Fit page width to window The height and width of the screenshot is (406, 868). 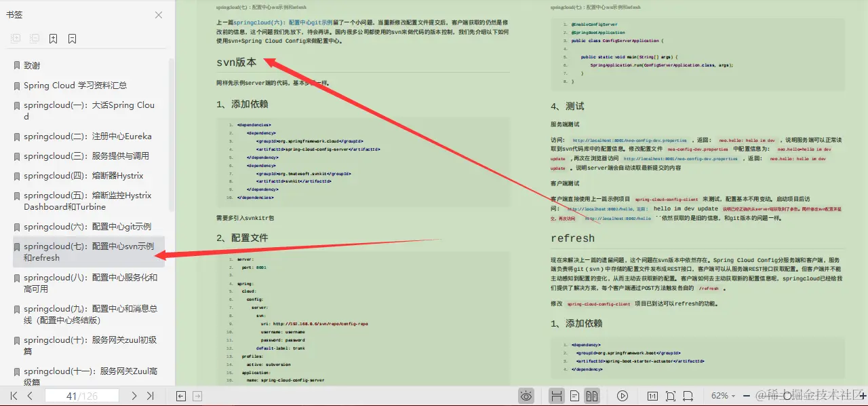[687, 395]
